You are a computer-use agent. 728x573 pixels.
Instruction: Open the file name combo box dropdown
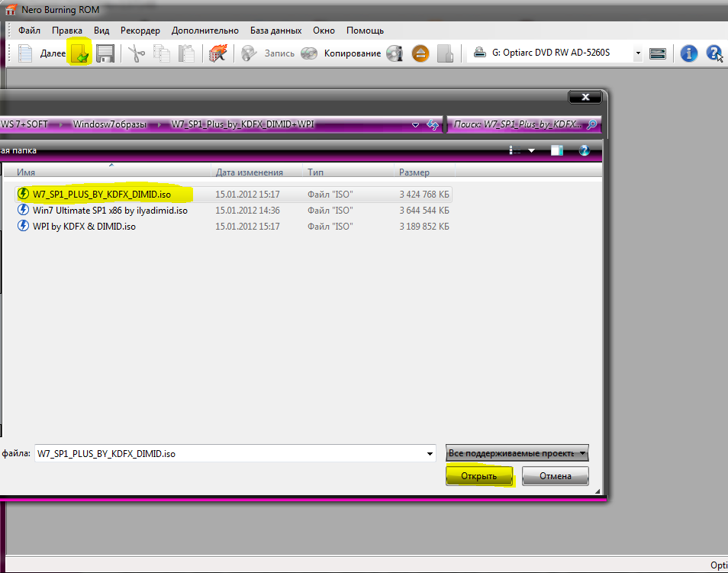coord(430,454)
